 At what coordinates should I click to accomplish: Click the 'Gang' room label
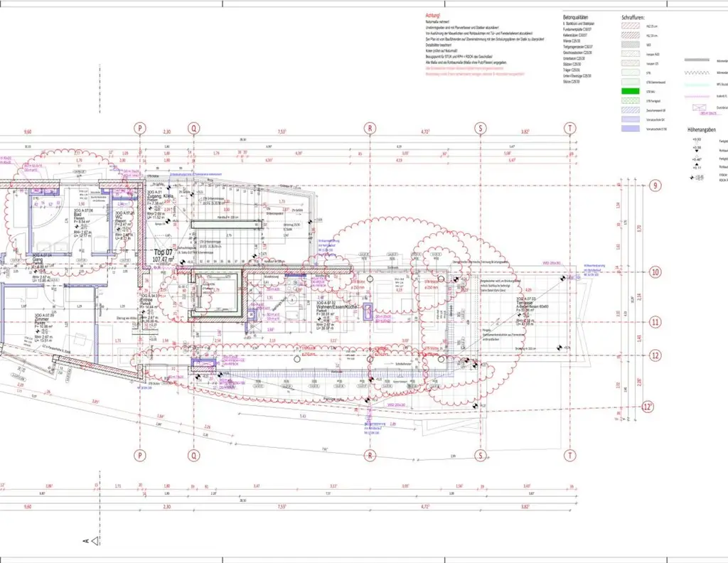[x=37, y=260]
